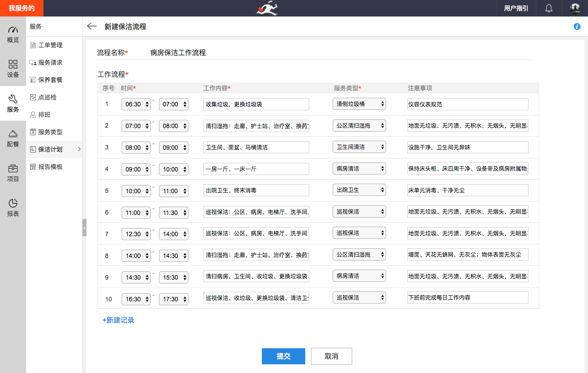This screenshot has width=588, height=373.
Task: Select 保洁计划 in the sidebar
Action: 54,149
